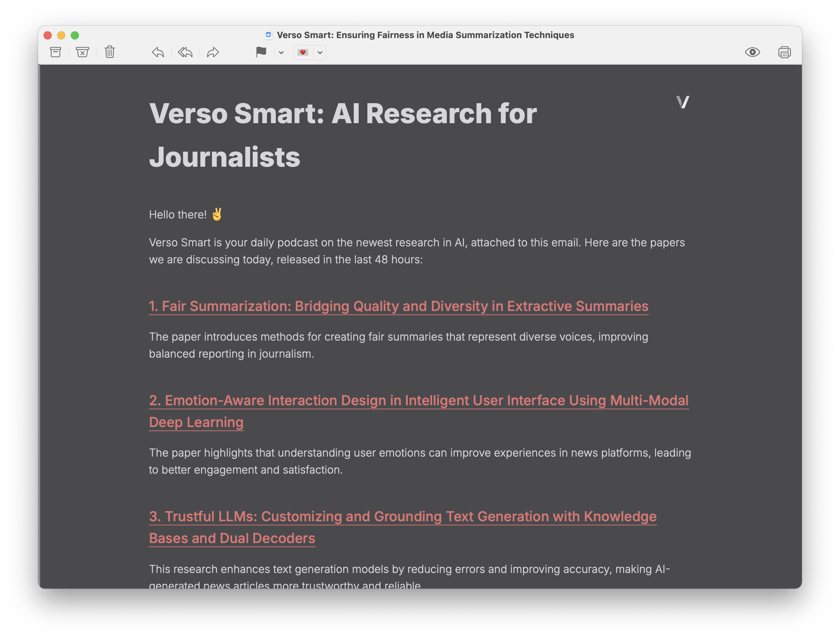Viewport: 840px width, 639px height.
Task: Reply to the sender
Action: click(158, 52)
